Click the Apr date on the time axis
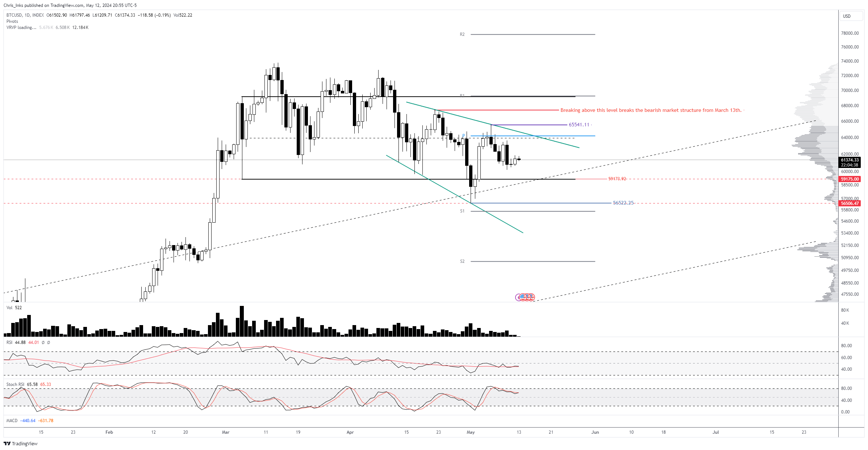Viewport: 868px width, 450px height. tap(350, 432)
